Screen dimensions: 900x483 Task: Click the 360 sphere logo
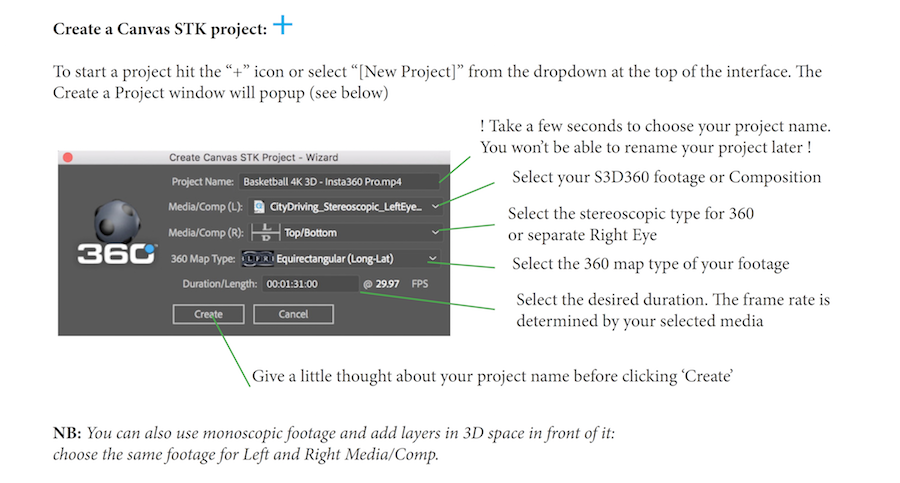pyautogui.click(x=117, y=233)
